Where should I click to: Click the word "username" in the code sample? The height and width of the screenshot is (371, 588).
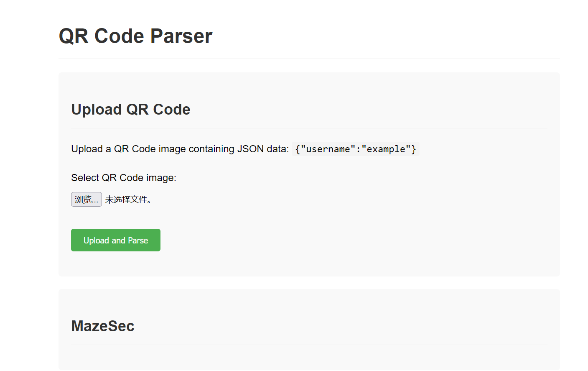pyautogui.click(x=328, y=149)
